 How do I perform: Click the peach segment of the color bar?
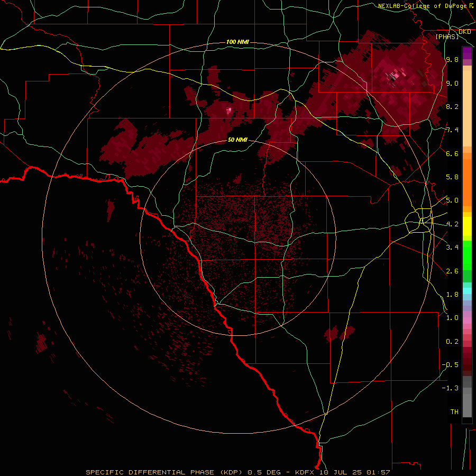point(467,108)
